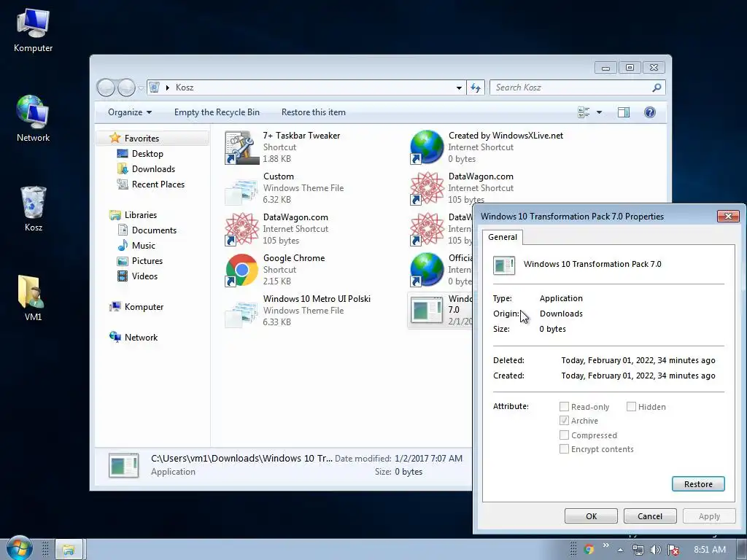Select Network in navigation pane
The height and width of the screenshot is (560, 747).
[141, 337]
